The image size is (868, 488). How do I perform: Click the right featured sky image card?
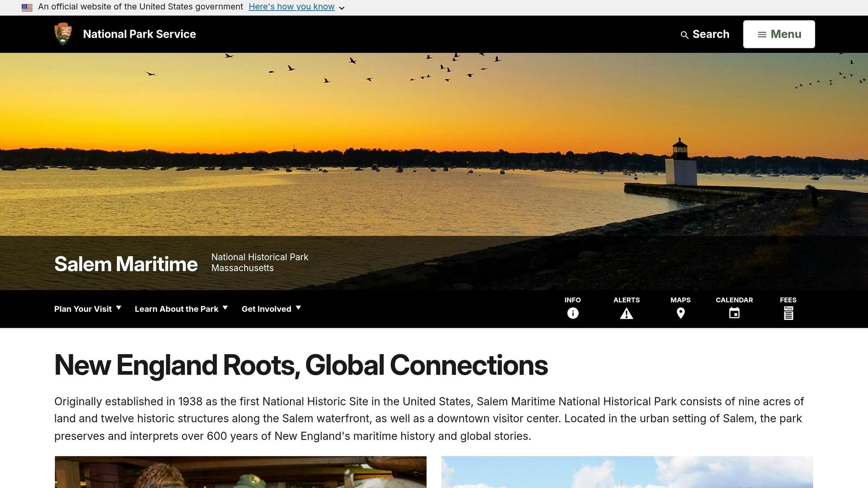(627, 472)
